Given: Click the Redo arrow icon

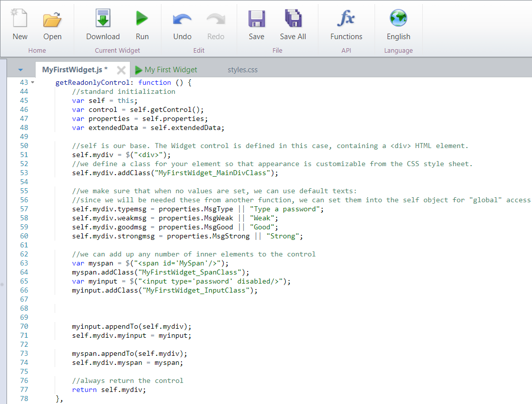Looking at the screenshot, I should coord(216,19).
